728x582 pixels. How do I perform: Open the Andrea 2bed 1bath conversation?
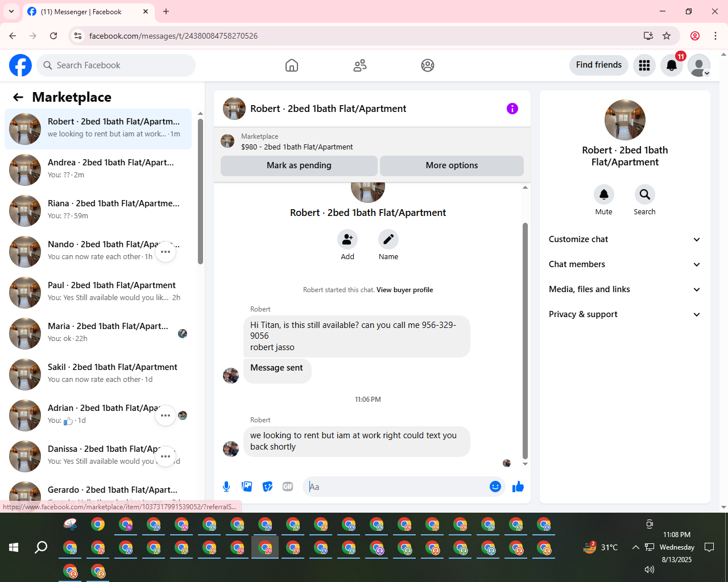98,170
